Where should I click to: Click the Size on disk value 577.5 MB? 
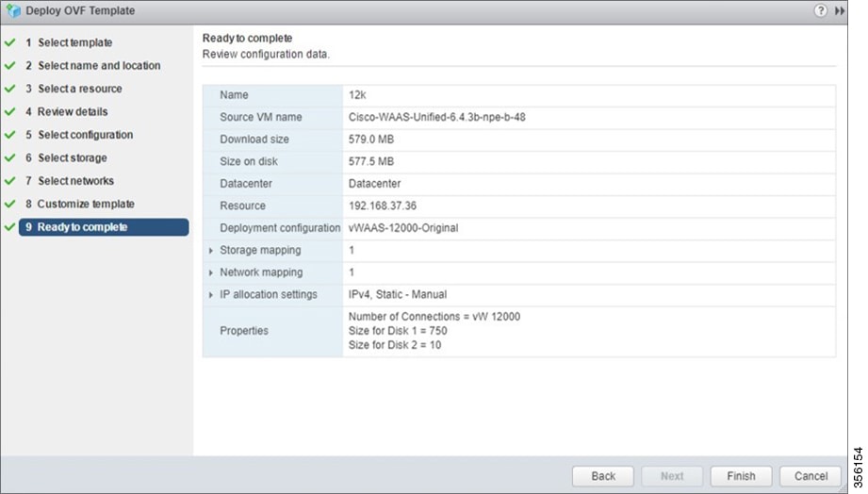(371, 161)
